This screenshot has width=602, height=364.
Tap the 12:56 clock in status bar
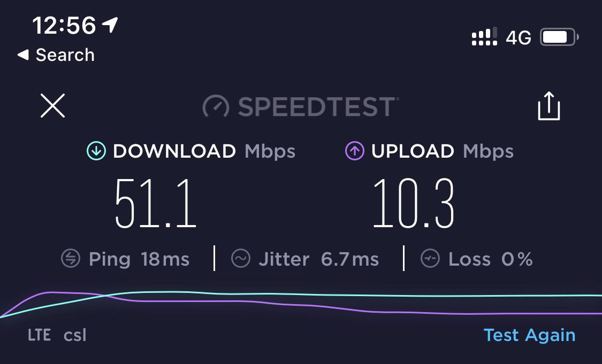click(64, 26)
